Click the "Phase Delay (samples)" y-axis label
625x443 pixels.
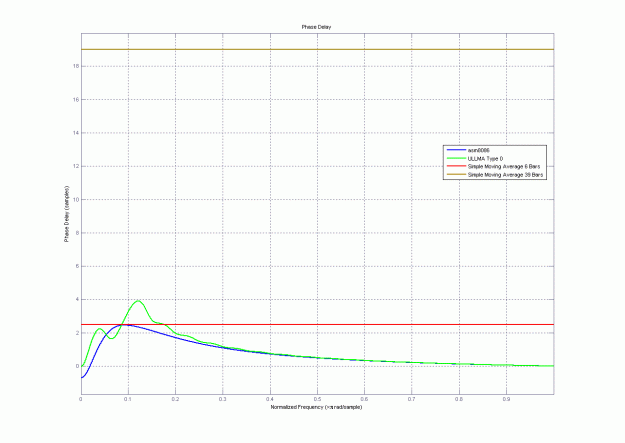click(x=67, y=214)
